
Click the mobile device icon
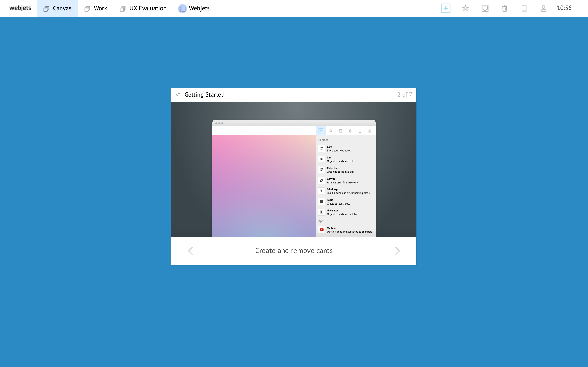(524, 9)
